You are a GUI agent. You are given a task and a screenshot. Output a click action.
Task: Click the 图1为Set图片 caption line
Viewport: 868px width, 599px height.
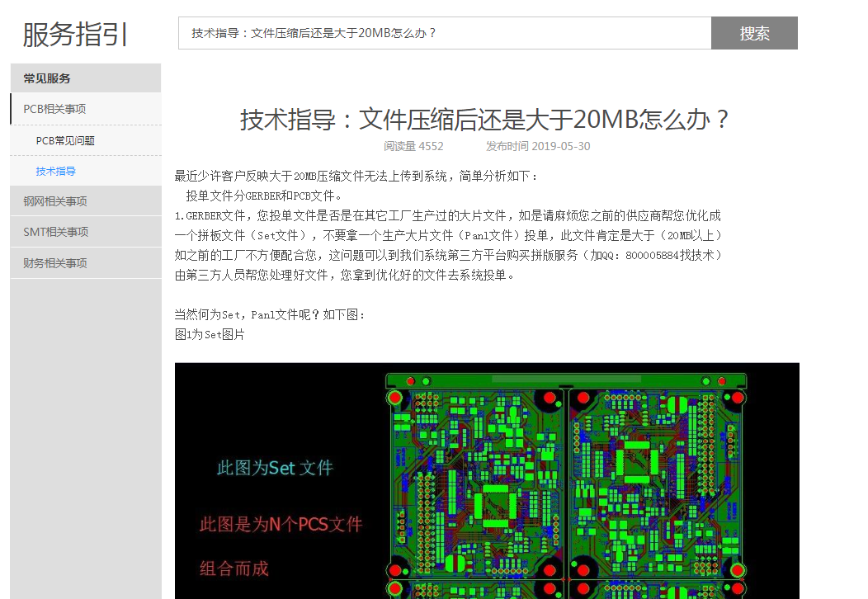[210, 334]
